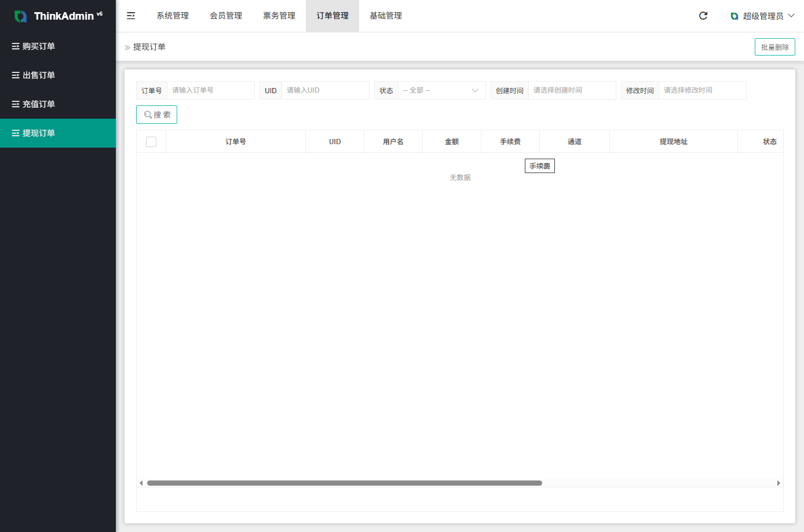Click the 手续费 column header
This screenshot has height=532, width=804.
(510, 142)
